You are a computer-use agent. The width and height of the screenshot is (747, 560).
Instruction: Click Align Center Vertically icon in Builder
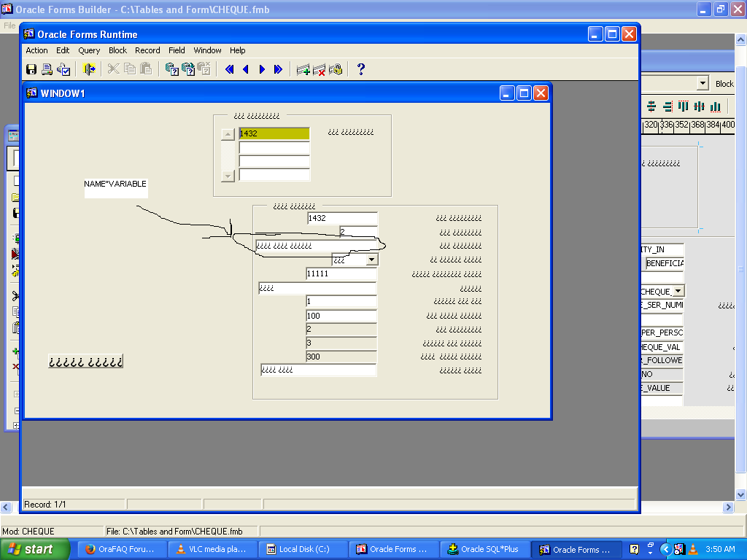click(x=700, y=106)
